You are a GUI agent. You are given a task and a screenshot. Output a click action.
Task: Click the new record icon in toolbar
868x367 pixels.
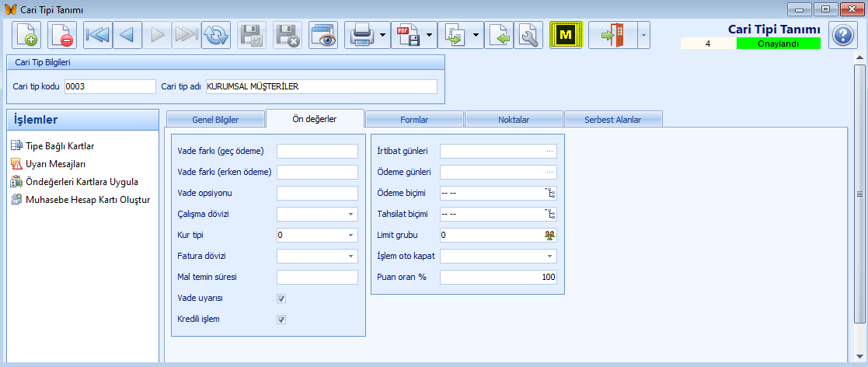26,35
